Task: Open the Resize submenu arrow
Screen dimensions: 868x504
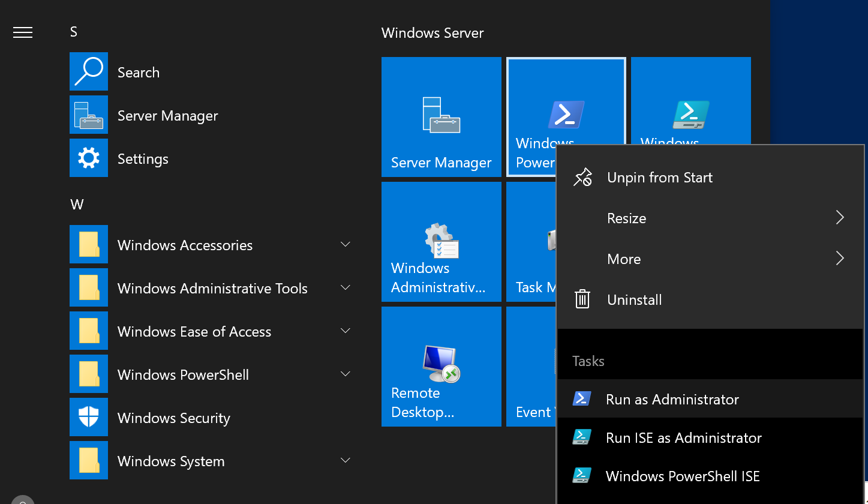Action: tap(839, 217)
